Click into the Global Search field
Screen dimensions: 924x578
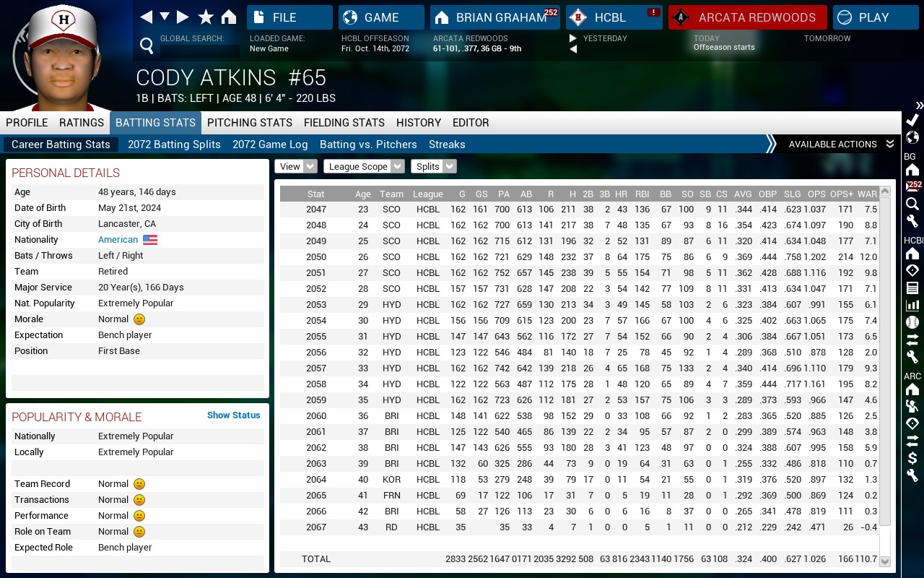pos(200,51)
